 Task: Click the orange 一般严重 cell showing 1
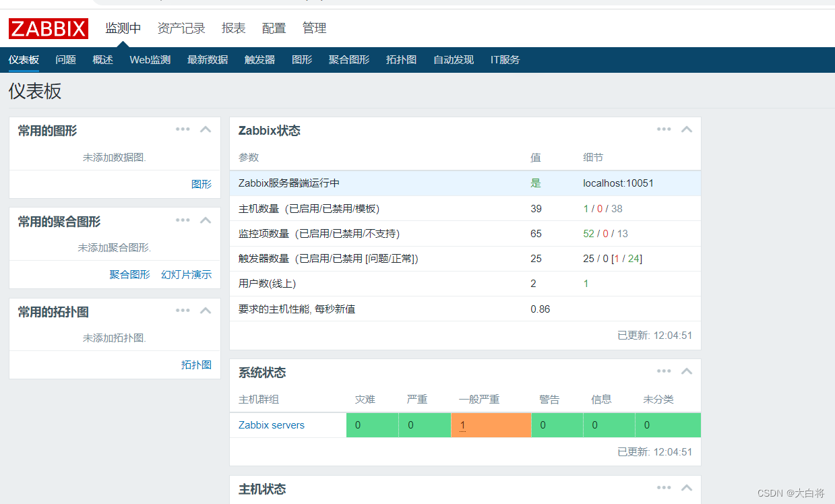[491, 425]
